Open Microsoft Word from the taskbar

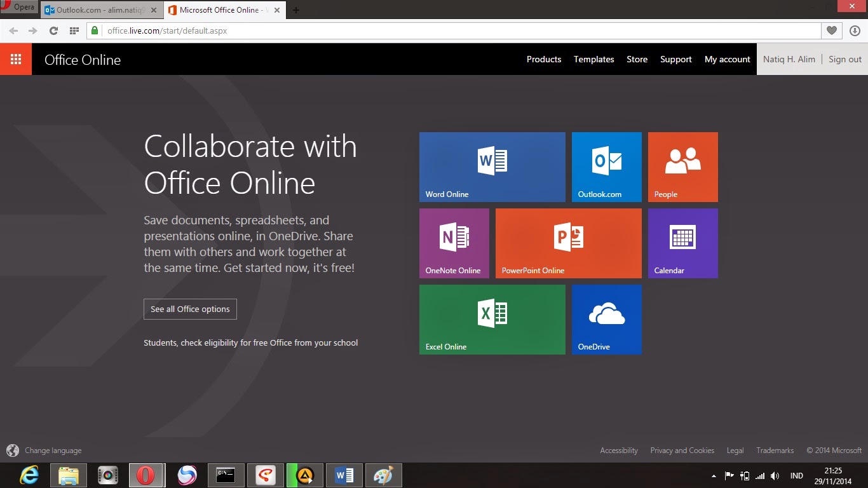pyautogui.click(x=344, y=475)
